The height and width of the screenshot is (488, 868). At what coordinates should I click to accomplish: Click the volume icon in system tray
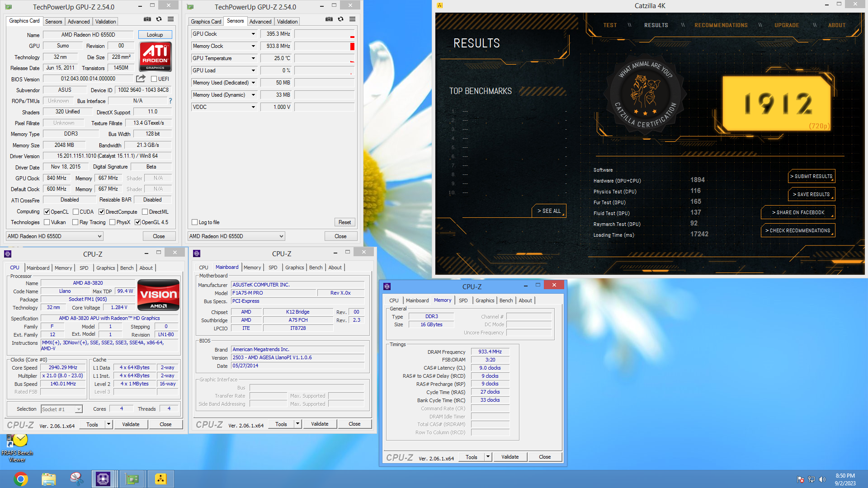tap(822, 479)
